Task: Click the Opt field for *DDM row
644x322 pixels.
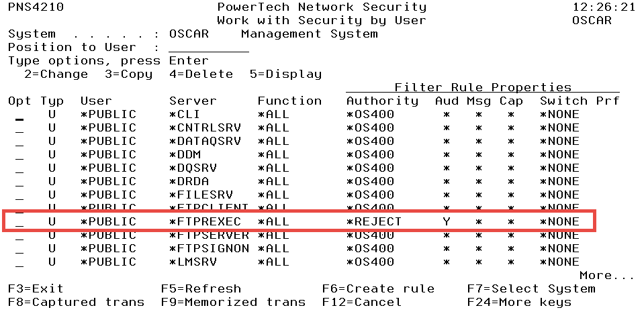Action: coord(19,155)
